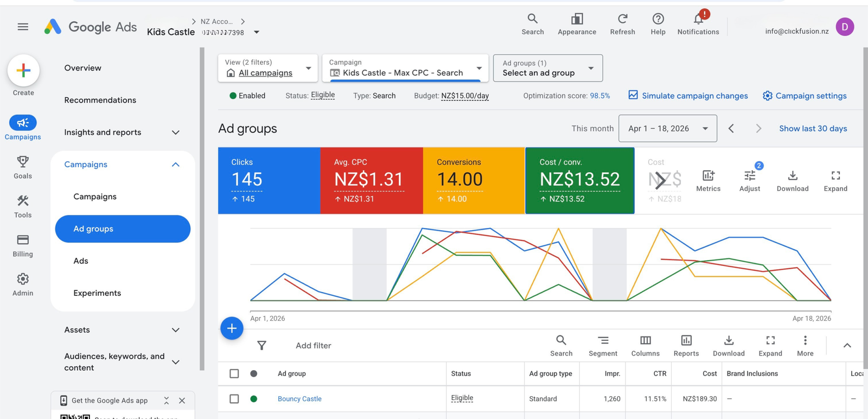Open the account switcher dropdown arrow
This screenshot has height=419, width=868.
pos(257,32)
